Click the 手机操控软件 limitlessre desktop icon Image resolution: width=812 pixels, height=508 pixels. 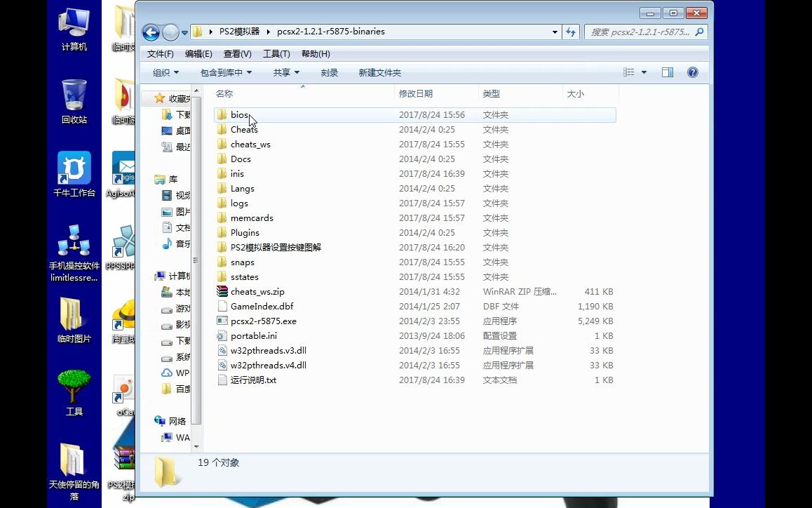click(74, 253)
